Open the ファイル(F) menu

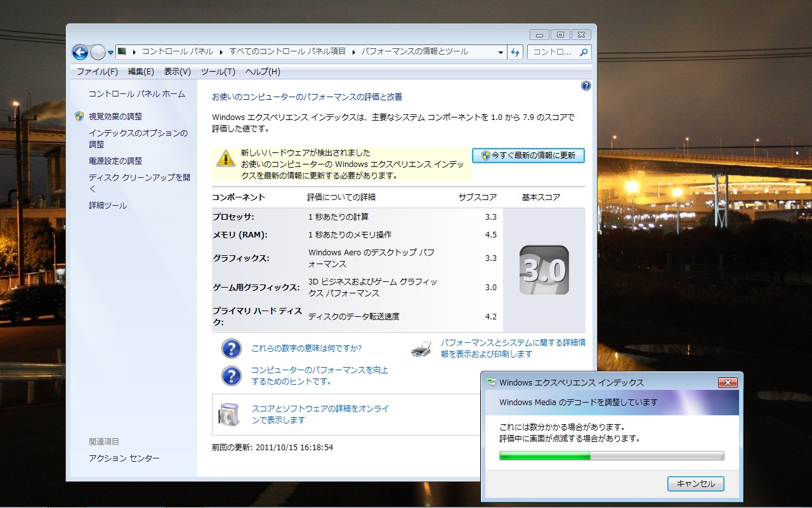pos(97,72)
